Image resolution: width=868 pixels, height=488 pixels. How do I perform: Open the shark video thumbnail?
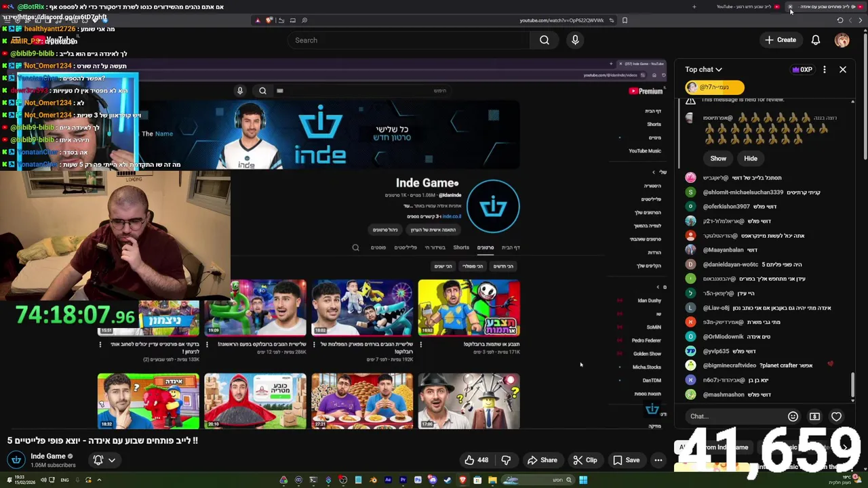tap(362, 308)
